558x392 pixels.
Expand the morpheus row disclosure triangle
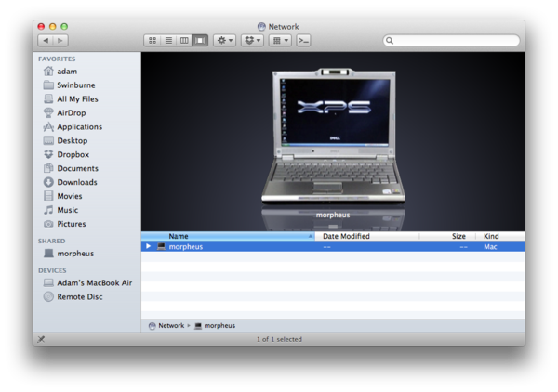pos(149,246)
